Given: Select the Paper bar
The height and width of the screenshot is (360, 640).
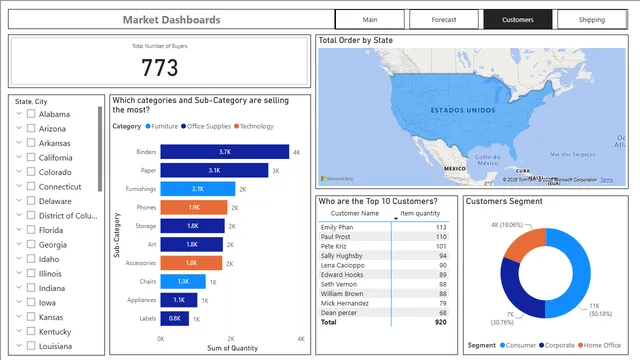Looking at the screenshot, I should [x=214, y=170].
